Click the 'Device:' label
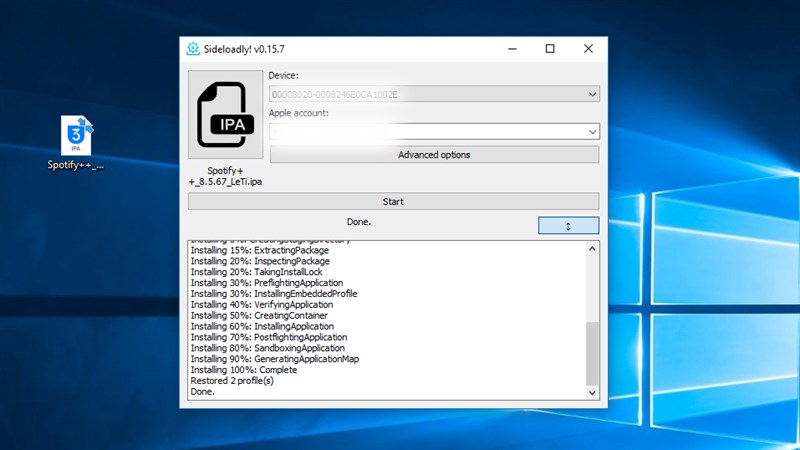 pyautogui.click(x=284, y=76)
